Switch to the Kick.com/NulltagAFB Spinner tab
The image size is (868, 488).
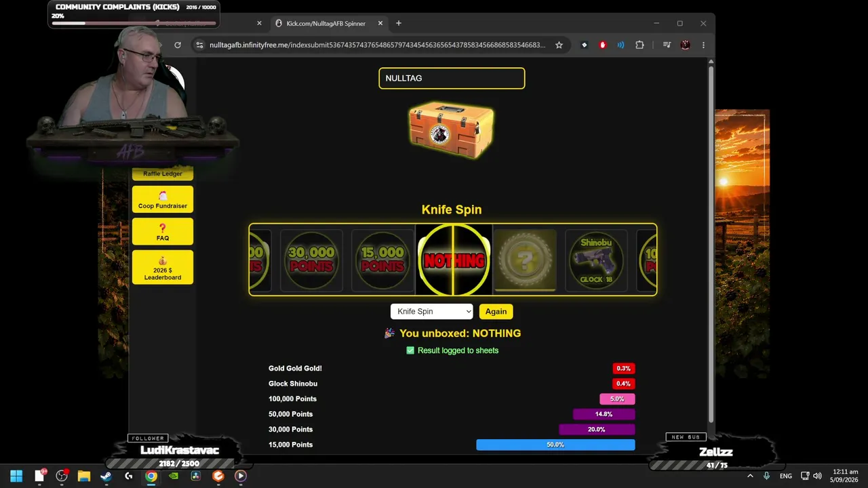point(328,23)
